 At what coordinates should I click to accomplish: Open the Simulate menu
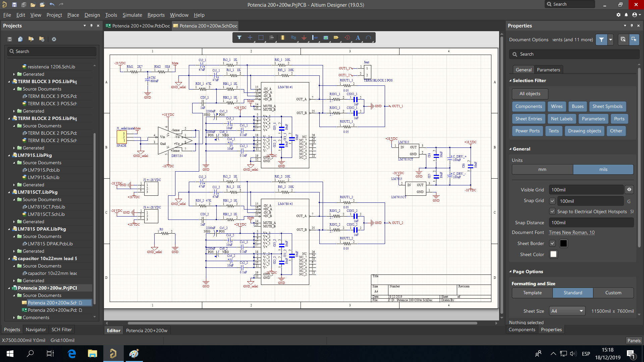pyautogui.click(x=132, y=15)
